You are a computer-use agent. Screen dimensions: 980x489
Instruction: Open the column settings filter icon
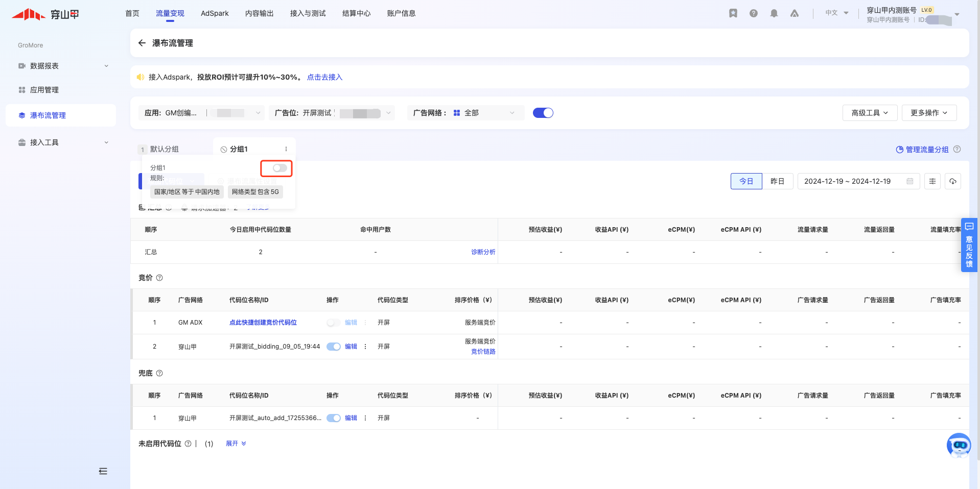tap(932, 181)
